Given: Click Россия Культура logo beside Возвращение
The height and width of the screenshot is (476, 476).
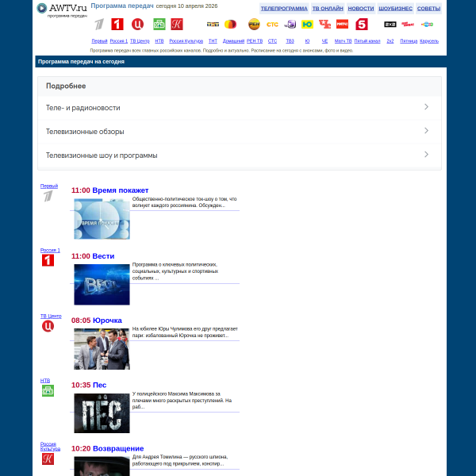Looking at the screenshot, I should tap(48, 459).
